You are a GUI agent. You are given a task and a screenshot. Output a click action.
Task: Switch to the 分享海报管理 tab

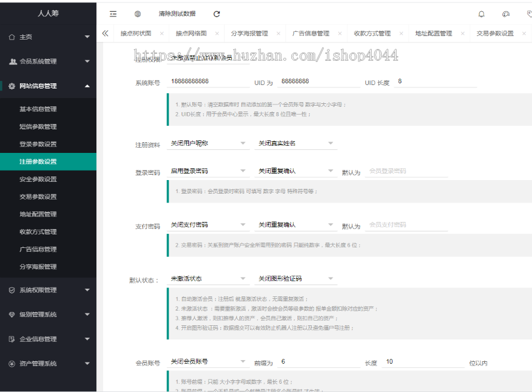pos(249,33)
